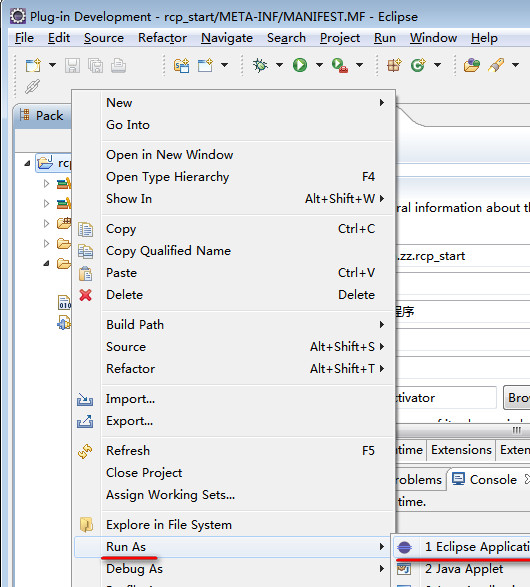Viewport: 530px width, 587px height.
Task: Open the File menu
Action: 24,38
